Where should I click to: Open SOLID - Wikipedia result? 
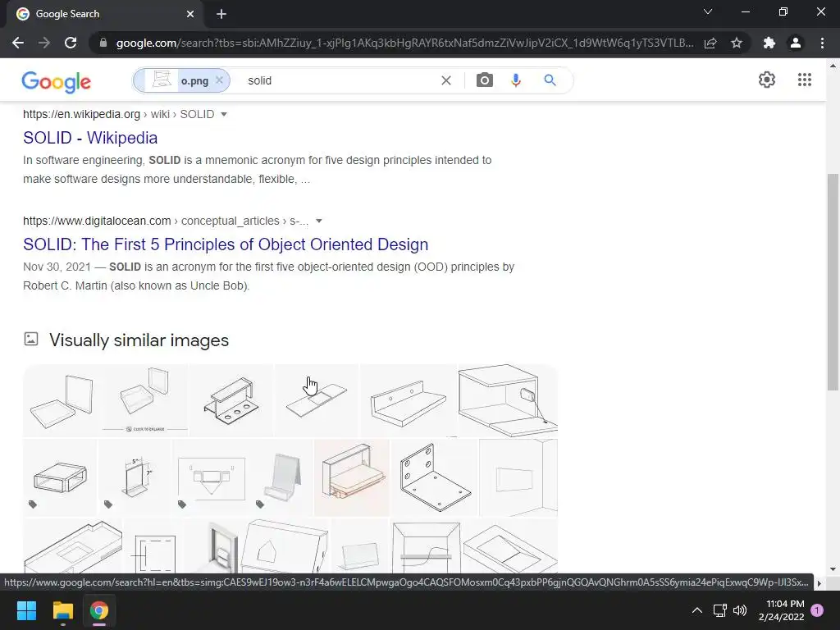click(90, 138)
